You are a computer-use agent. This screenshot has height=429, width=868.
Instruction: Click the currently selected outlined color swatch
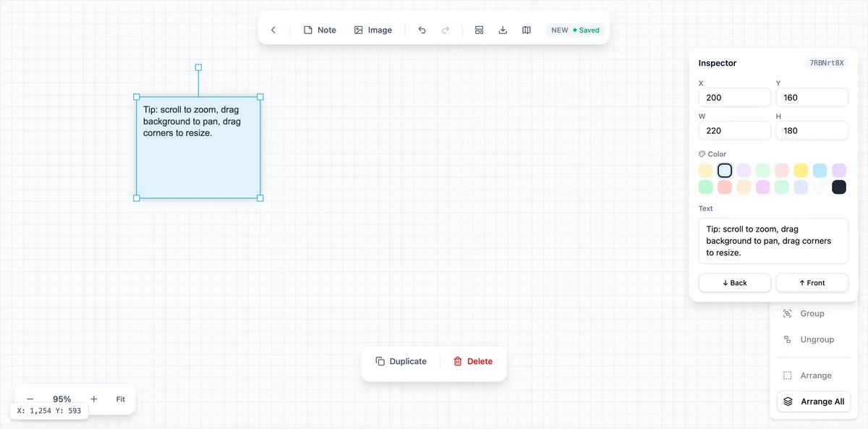point(725,171)
